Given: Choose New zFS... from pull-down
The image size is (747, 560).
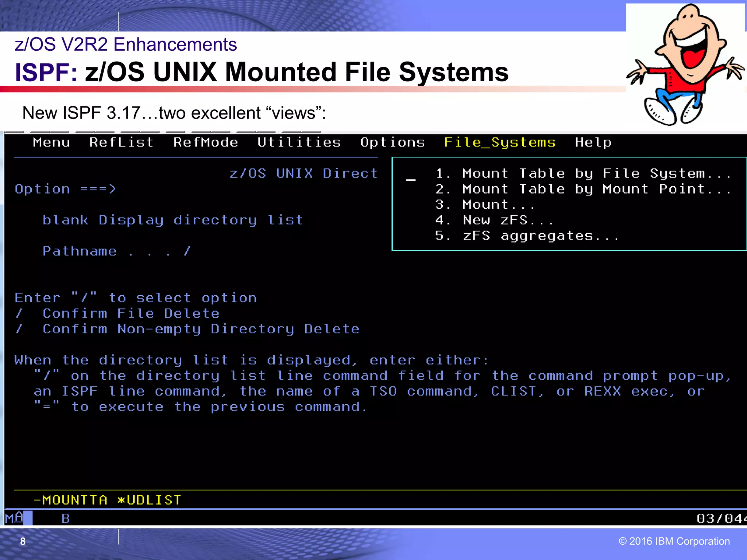Looking at the screenshot, I should click(x=494, y=220).
